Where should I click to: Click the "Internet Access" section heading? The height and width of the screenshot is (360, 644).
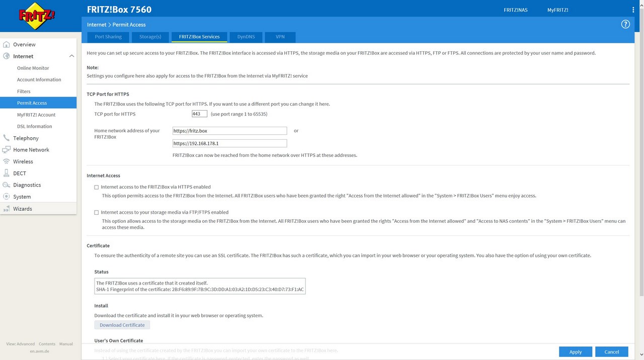103,175
